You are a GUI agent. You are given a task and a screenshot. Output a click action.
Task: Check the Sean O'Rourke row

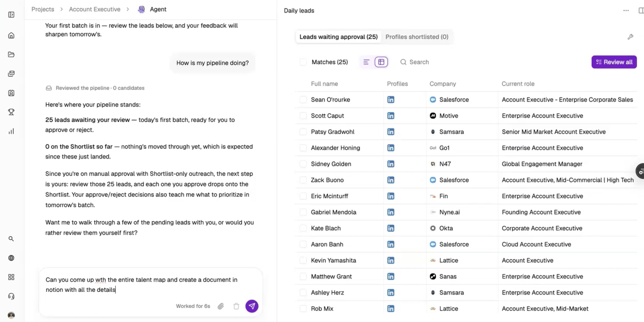(303, 100)
